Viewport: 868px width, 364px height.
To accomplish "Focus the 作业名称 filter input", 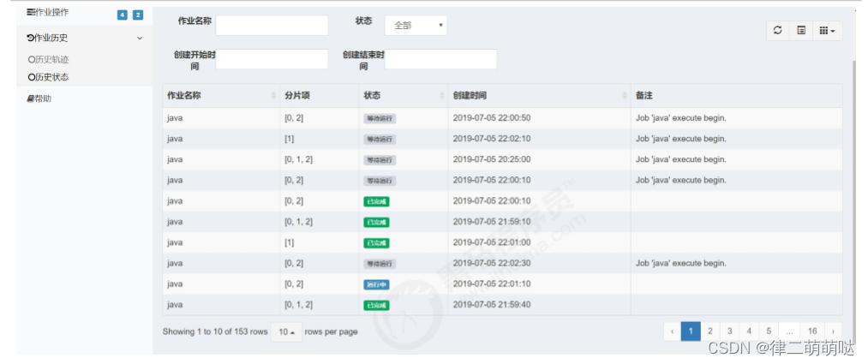I will point(272,26).
